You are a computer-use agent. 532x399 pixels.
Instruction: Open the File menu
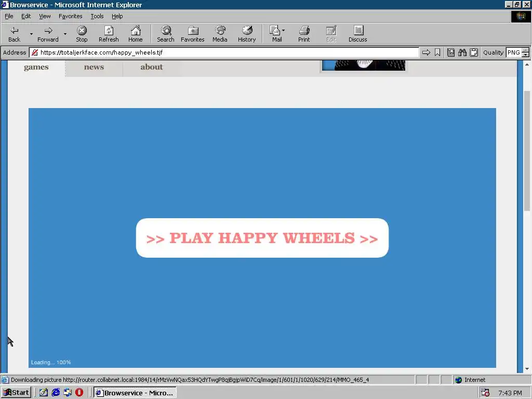9,16
